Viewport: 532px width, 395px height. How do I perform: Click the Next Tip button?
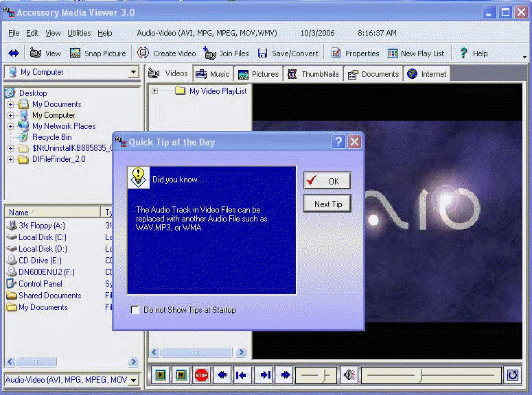327,204
